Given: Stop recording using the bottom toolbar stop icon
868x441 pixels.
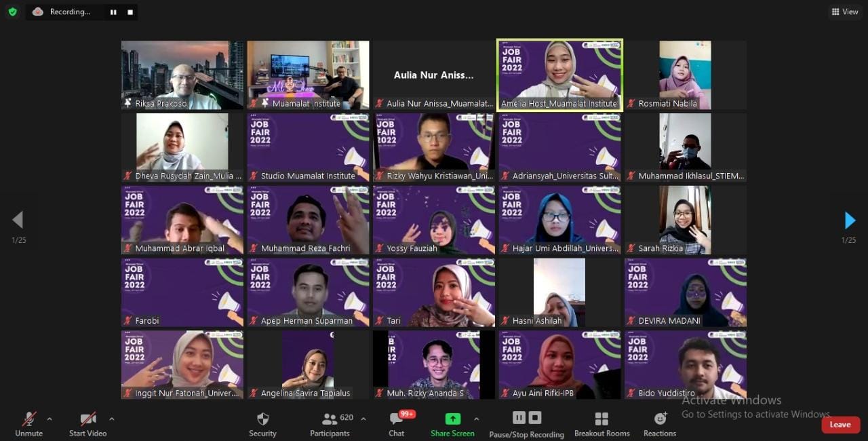Looking at the screenshot, I should point(535,418).
